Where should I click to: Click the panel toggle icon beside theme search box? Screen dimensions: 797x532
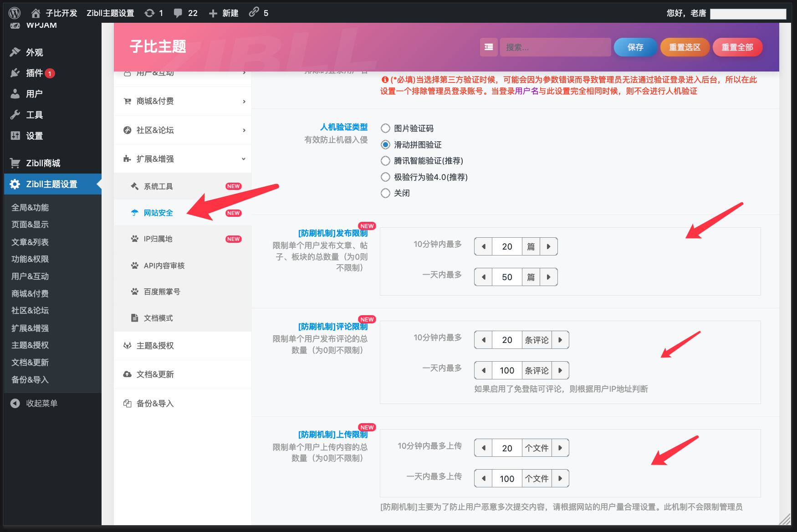489,47
